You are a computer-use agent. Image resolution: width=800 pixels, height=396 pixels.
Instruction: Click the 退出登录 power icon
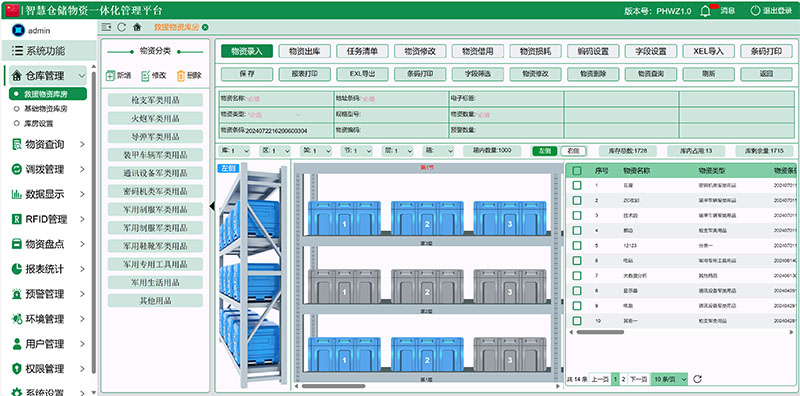click(755, 10)
